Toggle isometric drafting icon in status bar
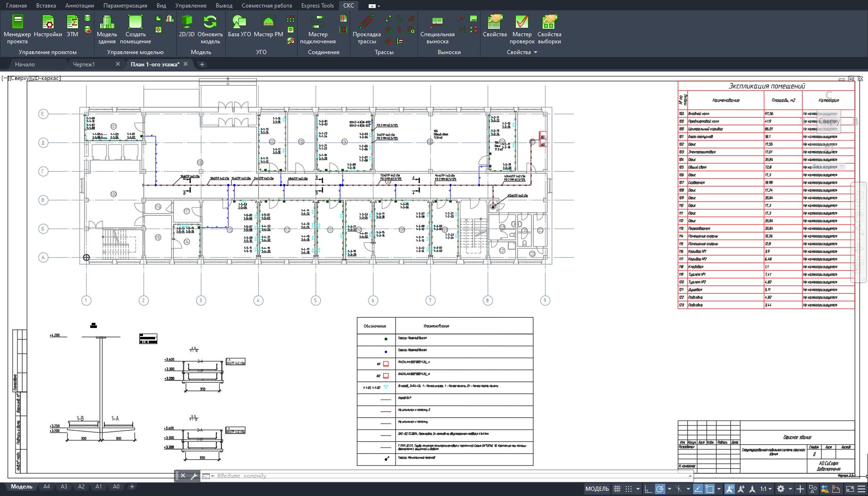Viewport: 868px width, 496px height. (679, 489)
